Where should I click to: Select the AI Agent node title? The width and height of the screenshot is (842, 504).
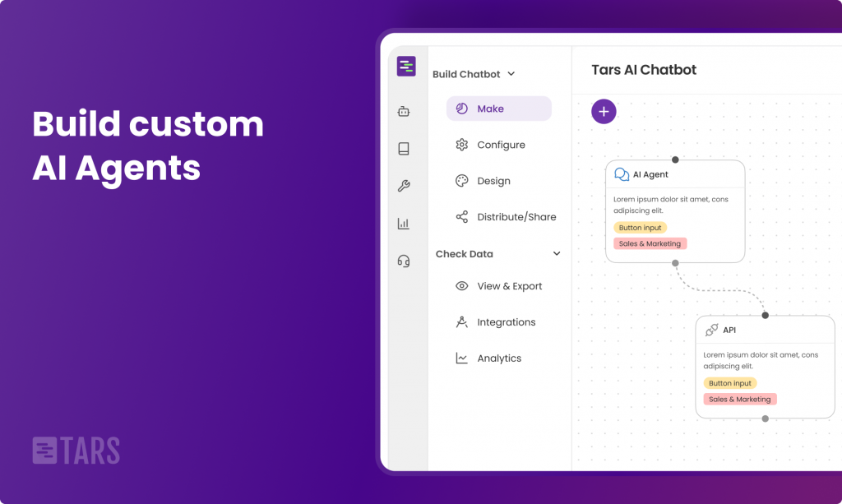tap(650, 174)
